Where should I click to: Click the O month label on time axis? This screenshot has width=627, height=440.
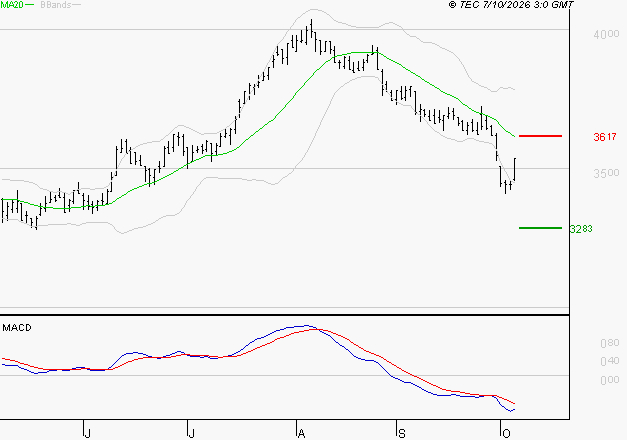(506, 434)
